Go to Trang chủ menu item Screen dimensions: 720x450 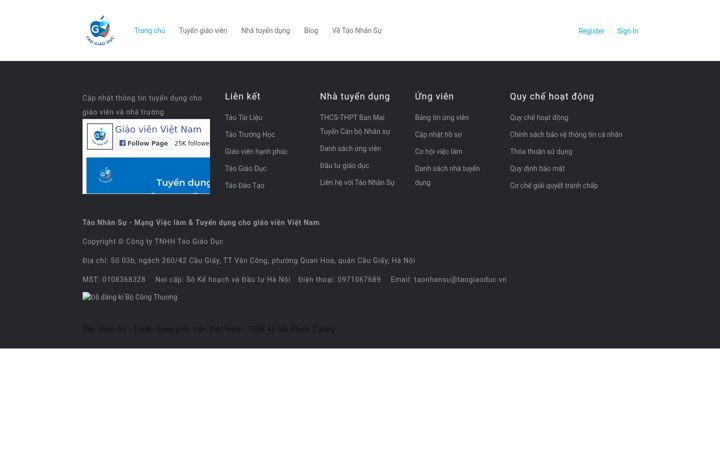[x=150, y=31]
